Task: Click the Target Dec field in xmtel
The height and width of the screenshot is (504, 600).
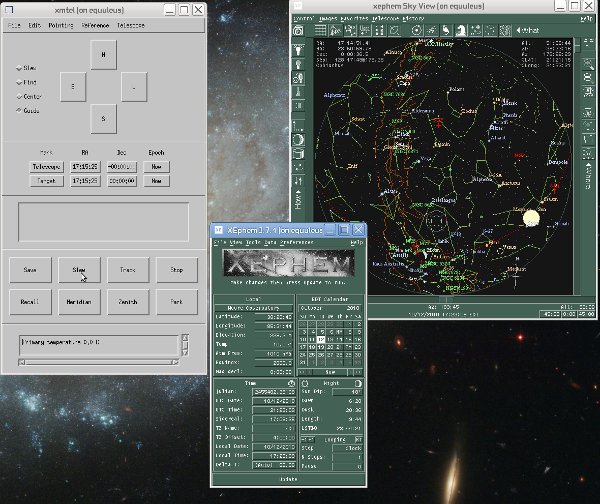Action: [x=122, y=181]
